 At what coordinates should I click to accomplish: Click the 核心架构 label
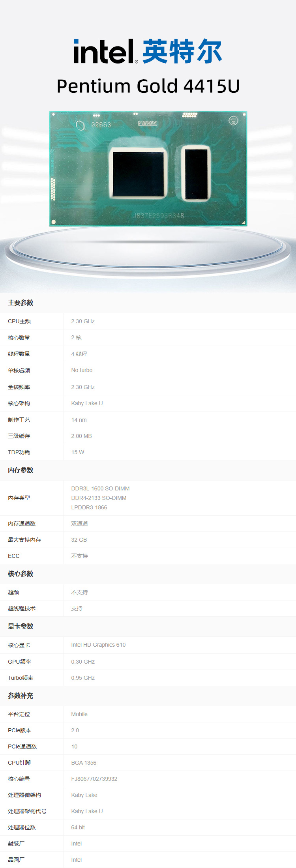(19, 403)
